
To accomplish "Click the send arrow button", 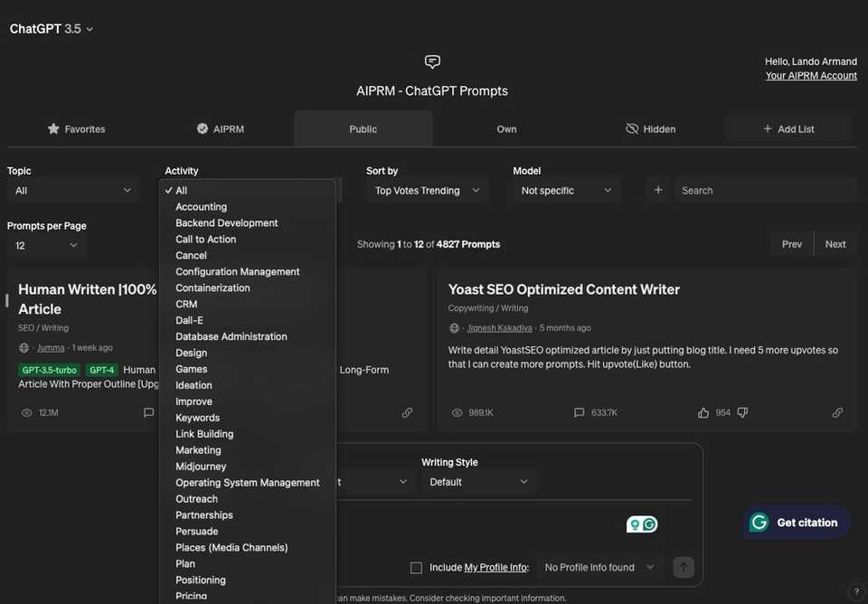I will point(684,568).
